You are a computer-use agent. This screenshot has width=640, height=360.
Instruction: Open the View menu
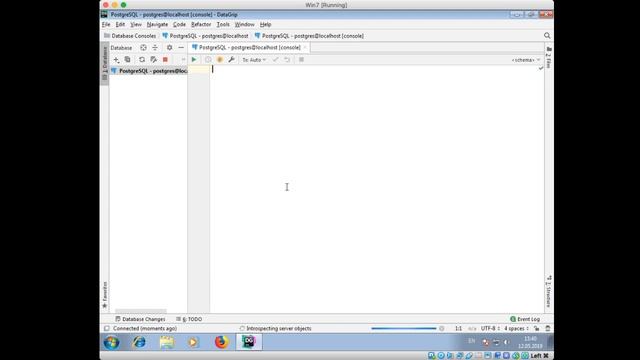click(136, 24)
